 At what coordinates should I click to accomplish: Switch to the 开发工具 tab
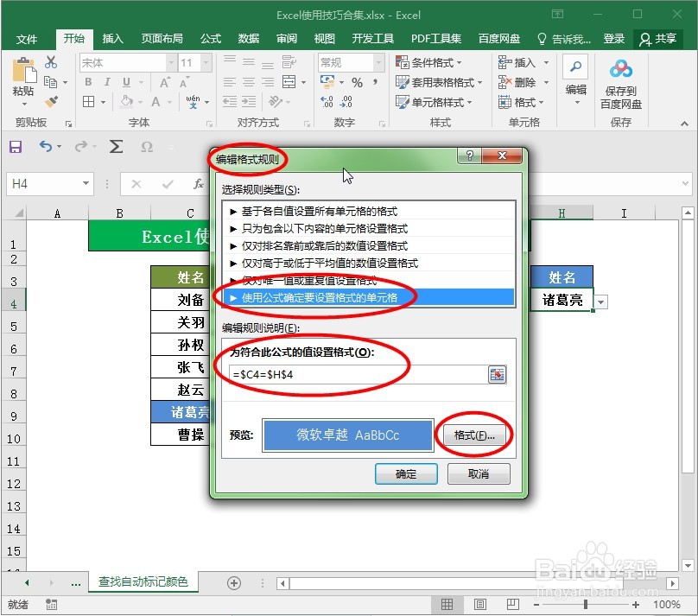[x=373, y=39]
